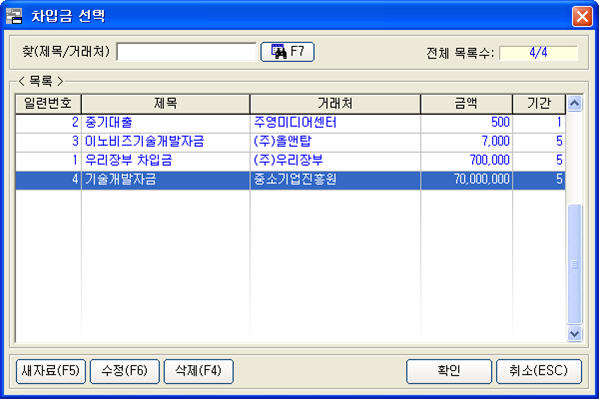
Task: Focus the 찾(제목/거래처) search field
Action: click(186, 52)
